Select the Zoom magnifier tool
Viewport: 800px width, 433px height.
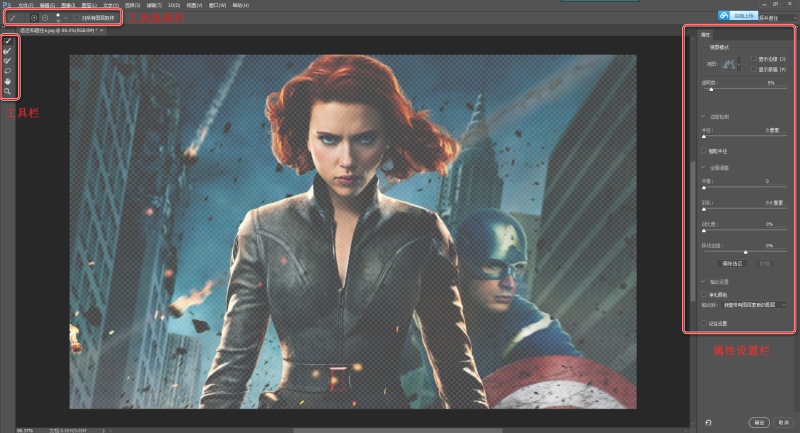[x=8, y=91]
